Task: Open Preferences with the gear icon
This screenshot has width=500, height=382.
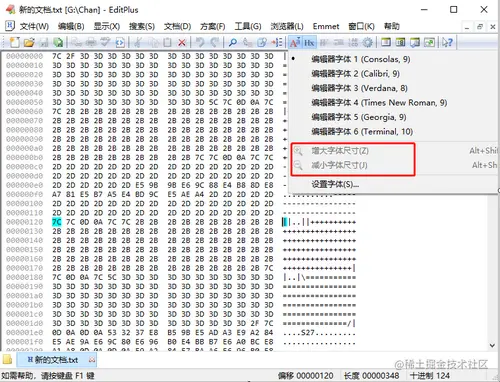Action: 368,42
